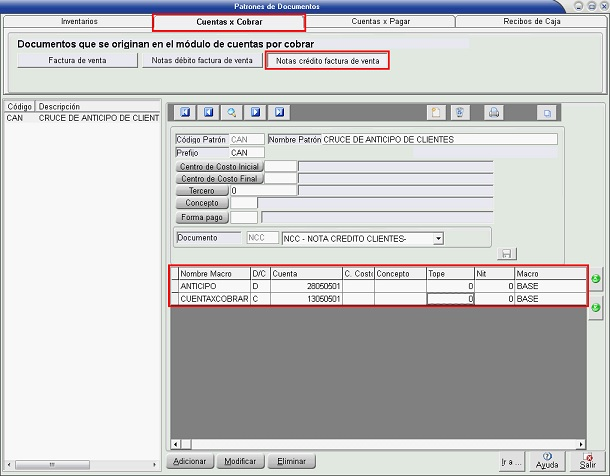
Task: Click the printer icon
Action: [x=494, y=113]
